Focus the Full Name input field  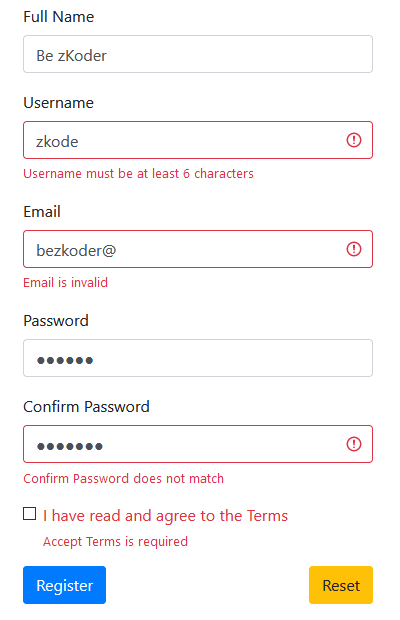(198, 54)
